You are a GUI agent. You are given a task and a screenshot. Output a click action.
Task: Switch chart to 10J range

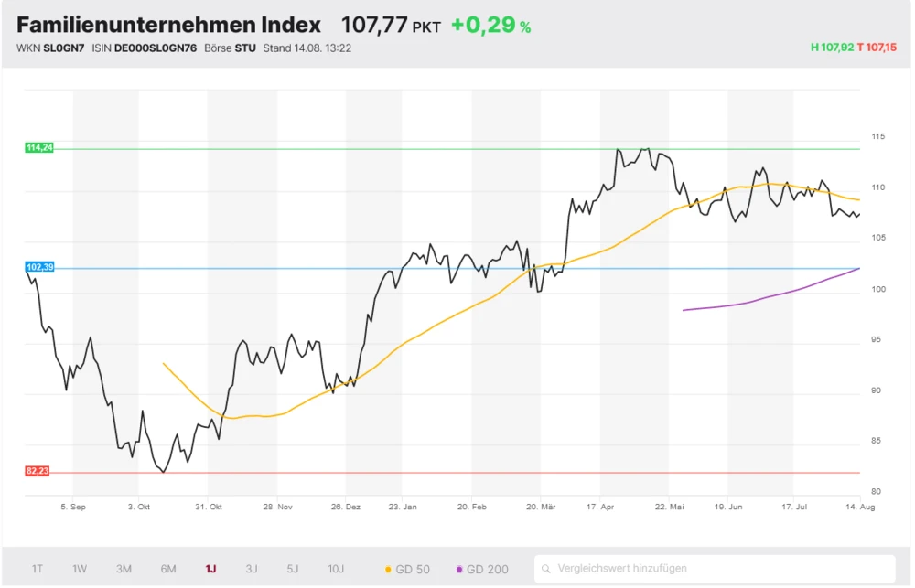click(x=336, y=569)
